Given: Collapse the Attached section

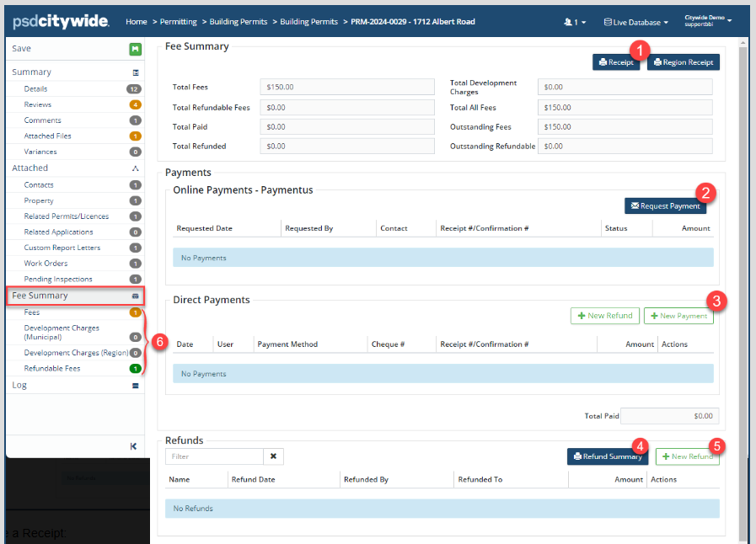Looking at the screenshot, I should [x=135, y=168].
